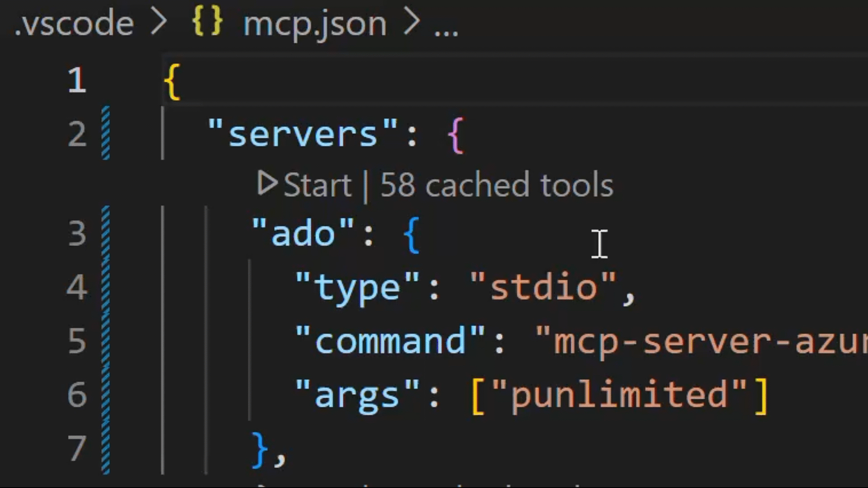Screen dimensions: 868x488
Task: Click the closing brace on line 7
Action: [x=260, y=448]
